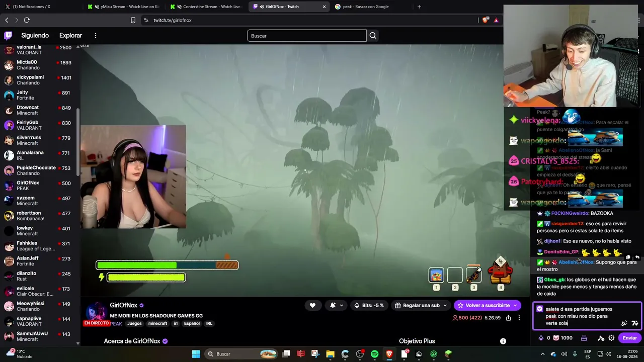Open GirlOfNox channel name link

point(123,305)
